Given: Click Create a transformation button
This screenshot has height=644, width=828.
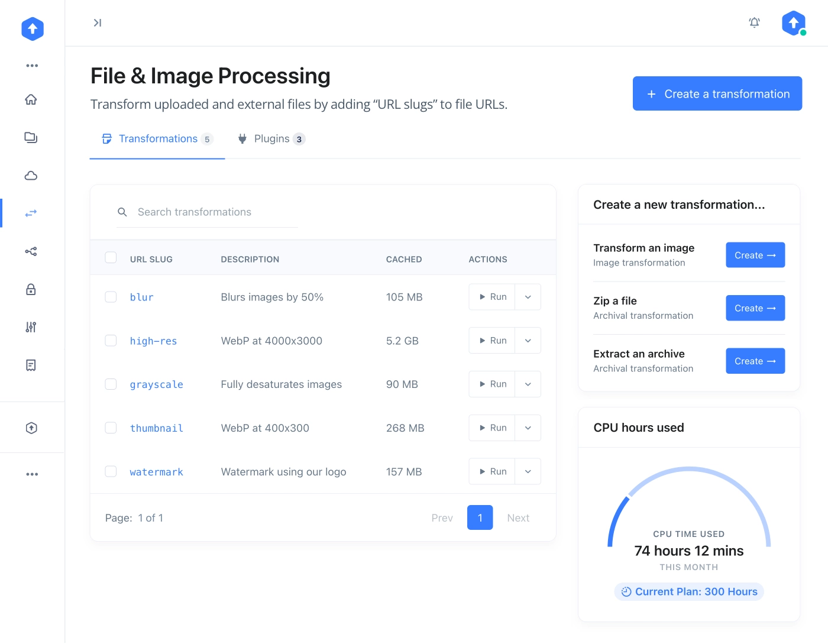Looking at the screenshot, I should coord(717,94).
